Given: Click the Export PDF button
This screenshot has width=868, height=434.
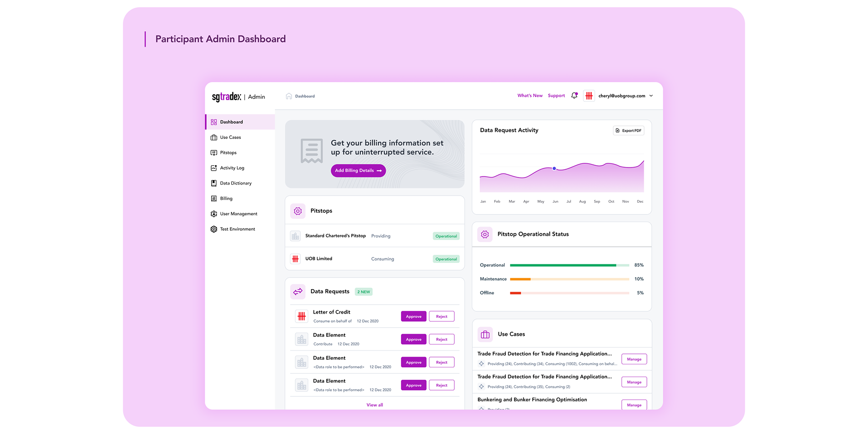Looking at the screenshot, I should [628, 130].
